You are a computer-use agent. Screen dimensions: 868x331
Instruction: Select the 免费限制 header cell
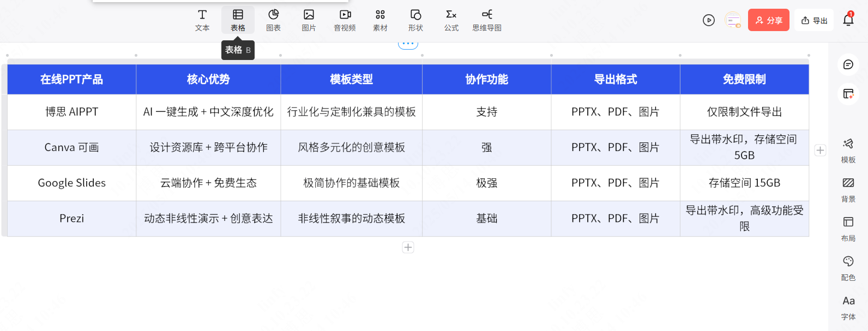click(744, 79)
